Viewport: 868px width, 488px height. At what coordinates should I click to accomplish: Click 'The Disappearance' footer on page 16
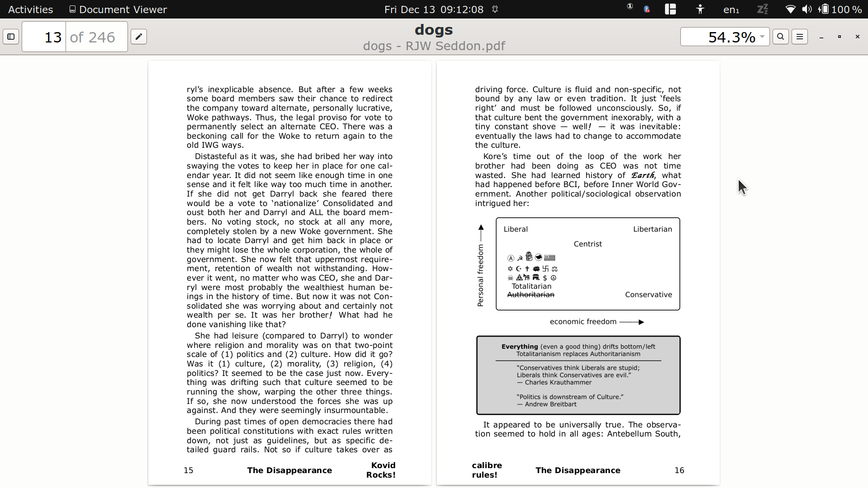[578, 470]
